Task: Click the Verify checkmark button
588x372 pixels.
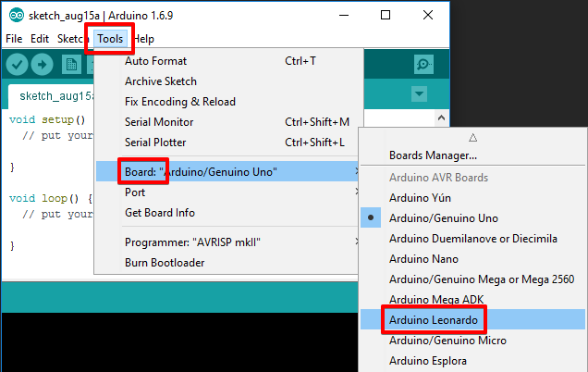Action: click(17, 65)
